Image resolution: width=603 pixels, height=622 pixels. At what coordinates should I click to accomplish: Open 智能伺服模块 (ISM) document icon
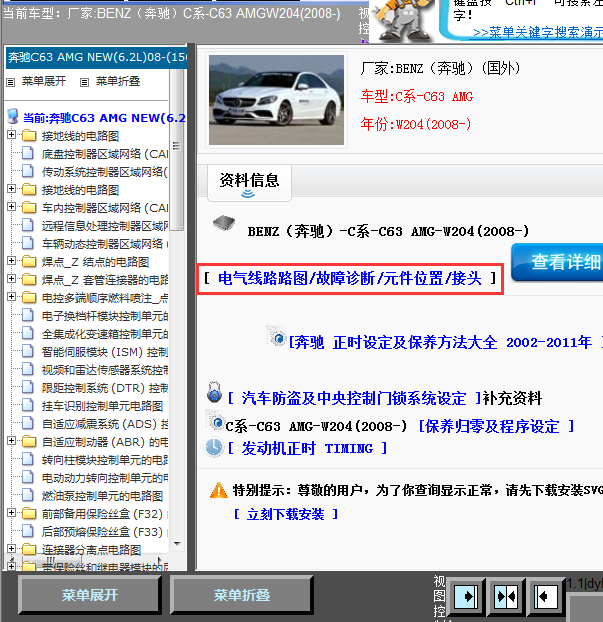(28, 351)
